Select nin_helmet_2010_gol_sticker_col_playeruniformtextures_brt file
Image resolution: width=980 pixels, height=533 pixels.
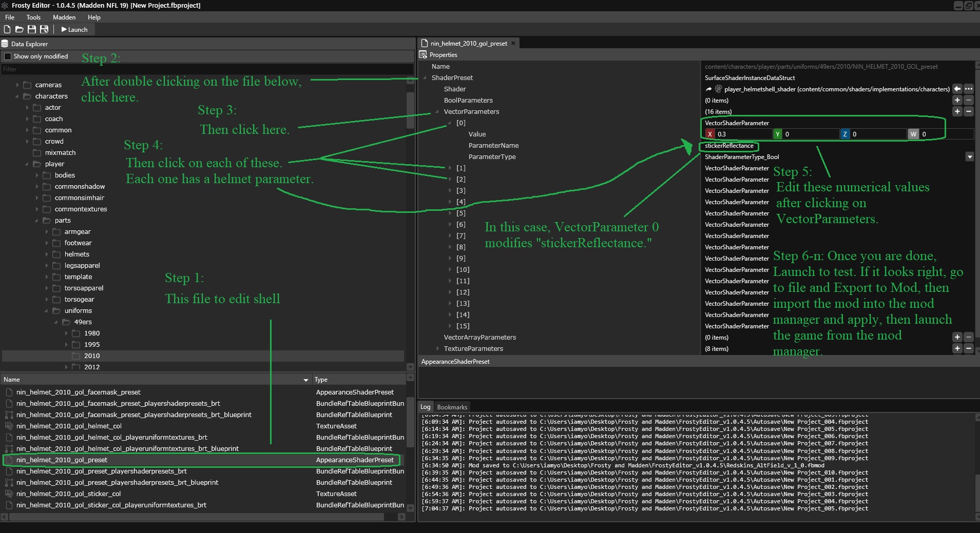(111, 505)
